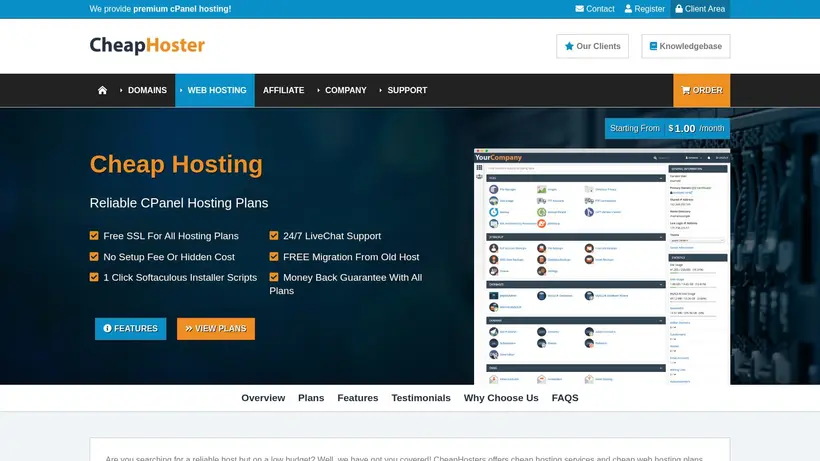Open the Knowledgebase button
Screen dimensions: 820x461
point(686,46)
